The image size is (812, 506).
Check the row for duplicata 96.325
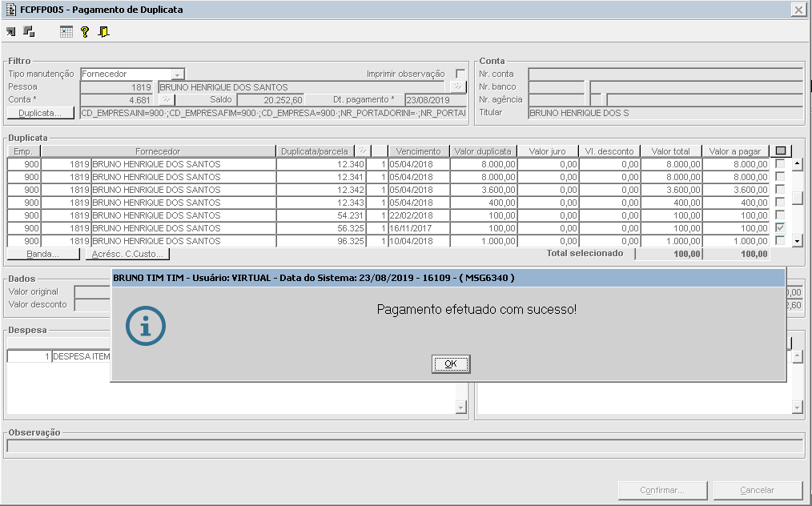(780, 241)
